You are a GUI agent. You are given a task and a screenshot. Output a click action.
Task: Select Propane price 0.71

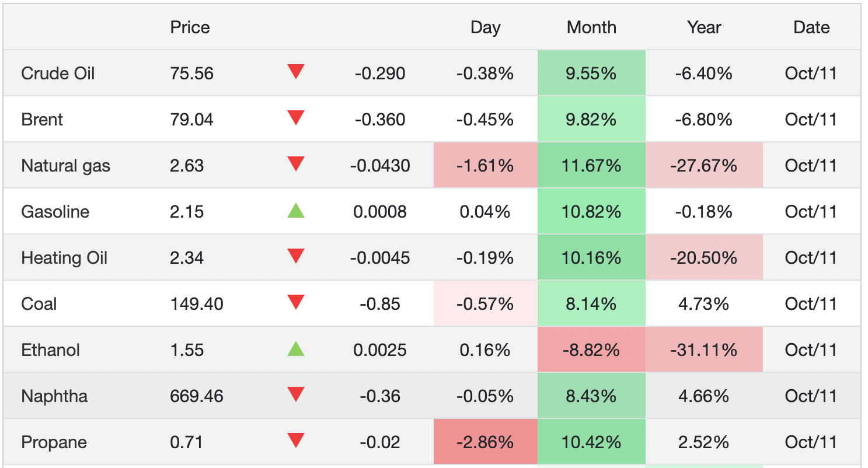point(186,442)
